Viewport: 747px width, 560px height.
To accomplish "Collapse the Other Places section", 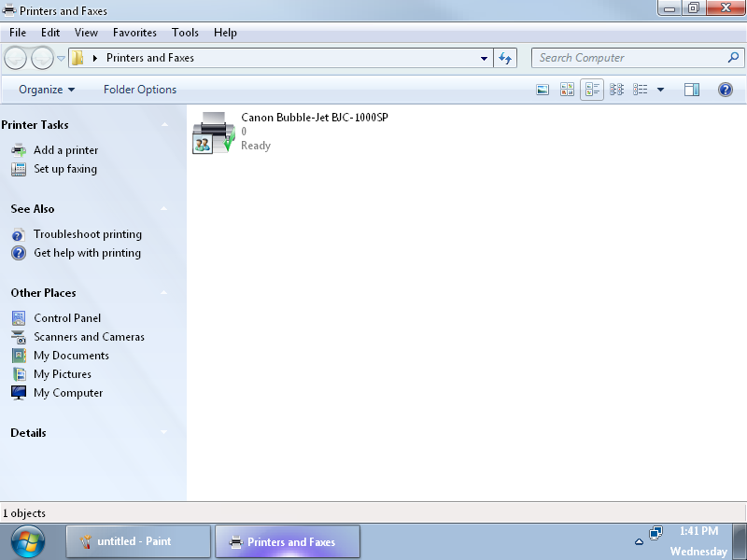I will click(x=164, y=292).
